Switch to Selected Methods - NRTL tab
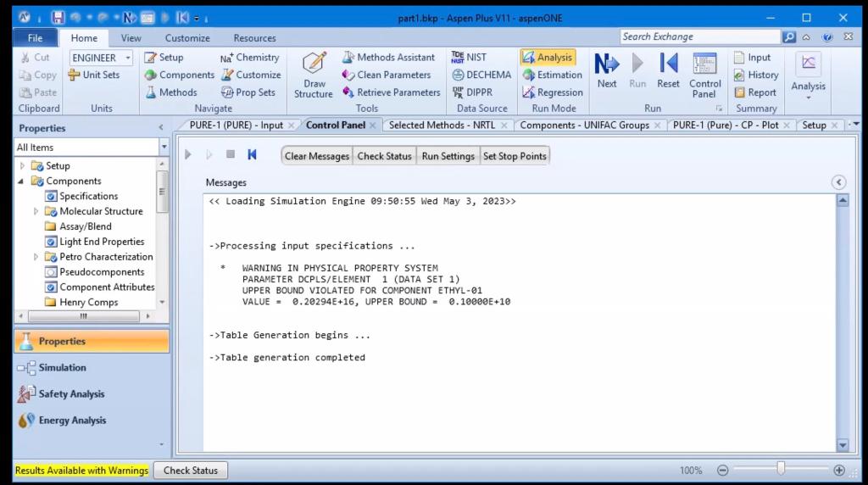Screen dimensions: 868x485 pyautogui.click(x=442, y=125)
